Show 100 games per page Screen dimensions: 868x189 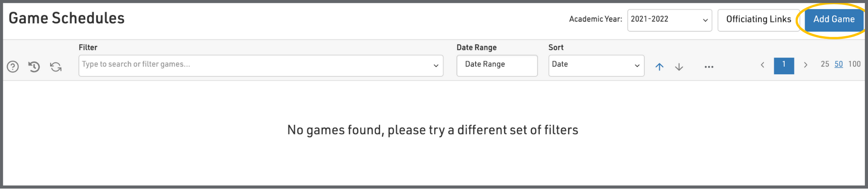[x=854, y=64]
